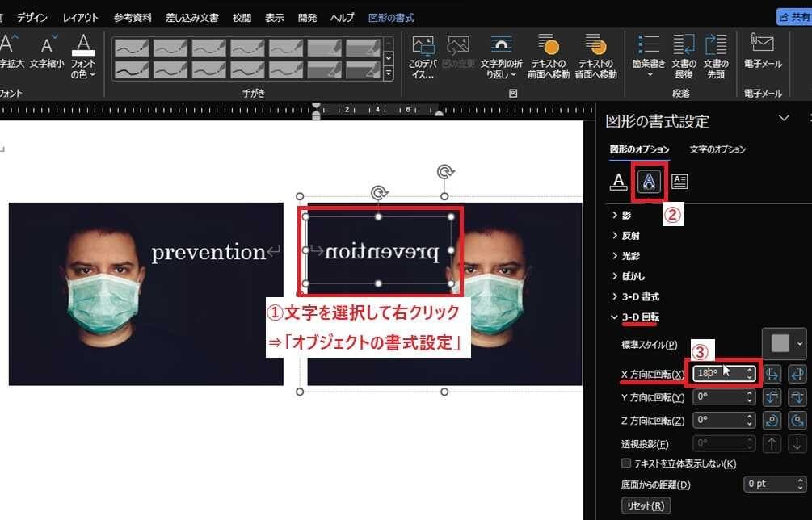The height and width of the screenshot is (520, 812).
Task: Expand the 光彩 section
Action: pyautogui.click(x=629, y=256)
